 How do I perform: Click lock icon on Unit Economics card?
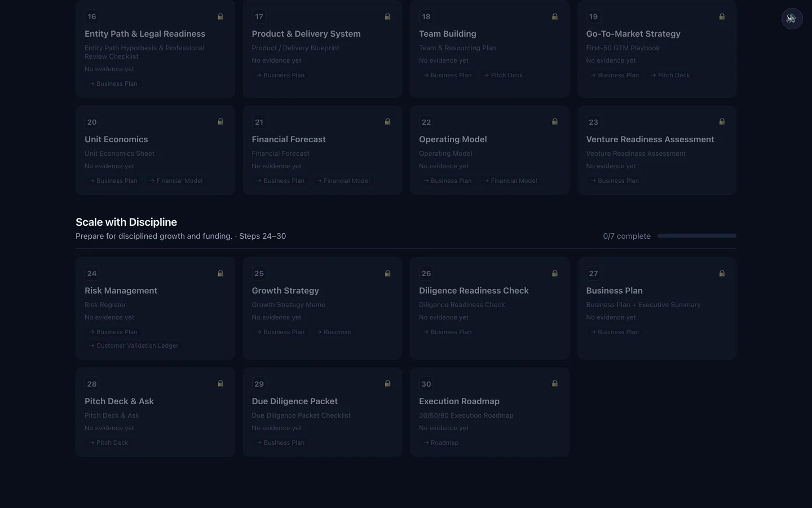click(220, 121)
